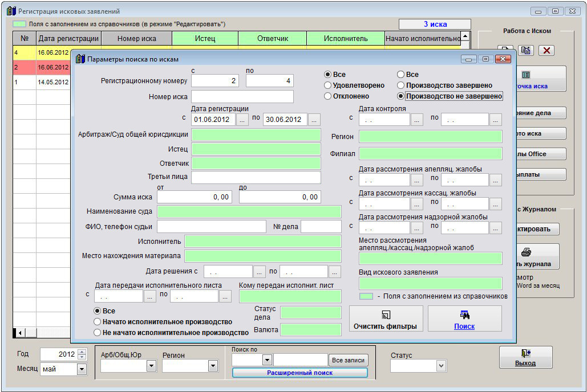
Task: Open calendar picker for registration start date
Action: coord(242,120)
